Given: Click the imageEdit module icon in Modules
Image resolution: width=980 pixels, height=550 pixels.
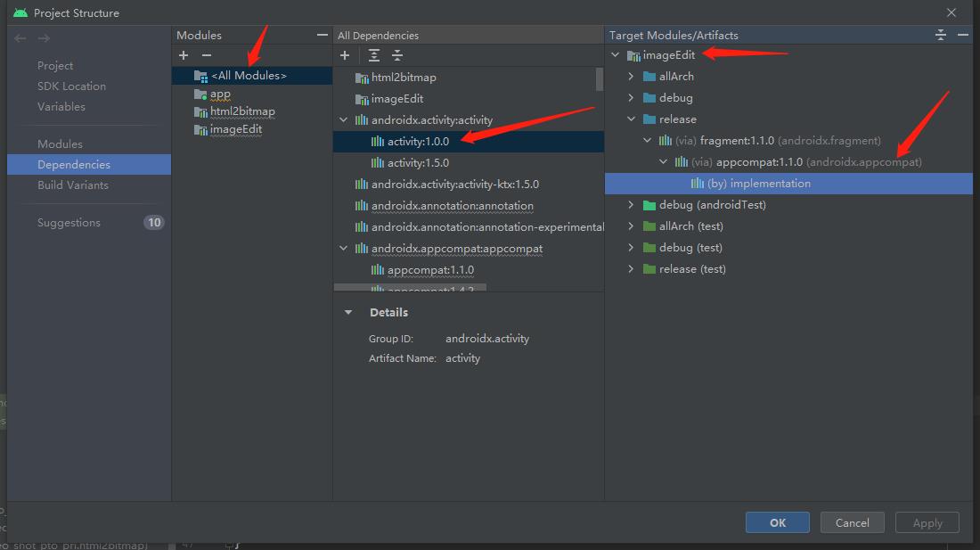Looking at the screenshot, I should [x=200, y=130].
